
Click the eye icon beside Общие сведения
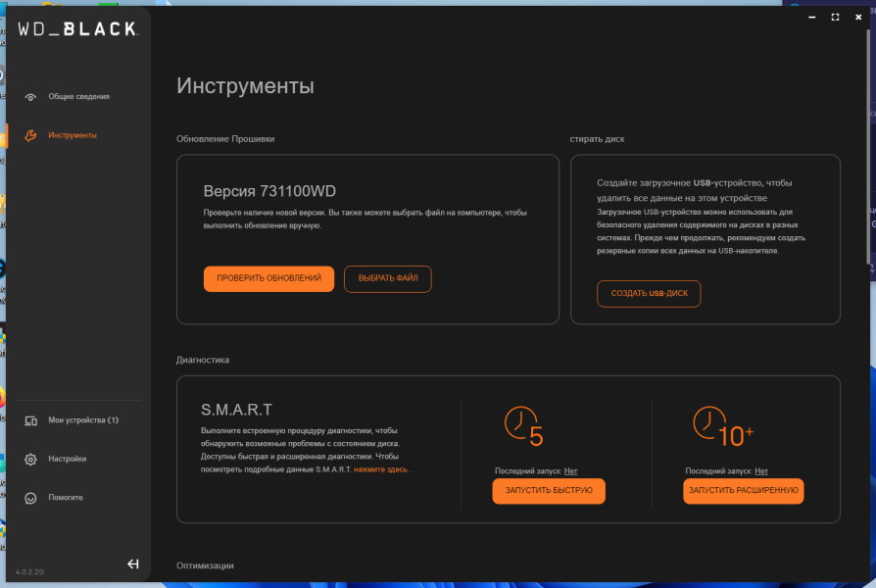(x=30, y=97)
